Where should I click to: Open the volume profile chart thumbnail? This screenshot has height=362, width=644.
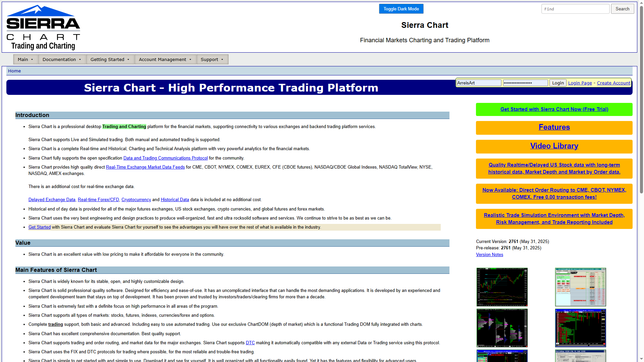[502, 328]
